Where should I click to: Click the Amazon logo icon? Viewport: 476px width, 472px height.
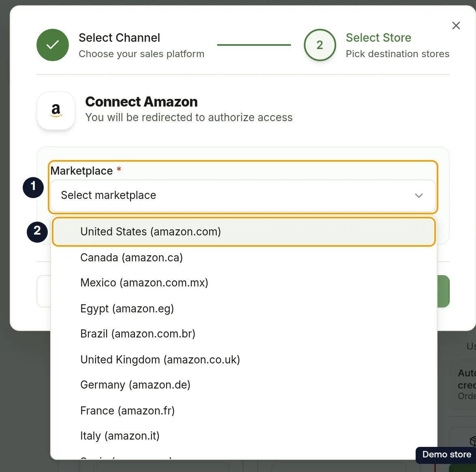click(56, 111)
